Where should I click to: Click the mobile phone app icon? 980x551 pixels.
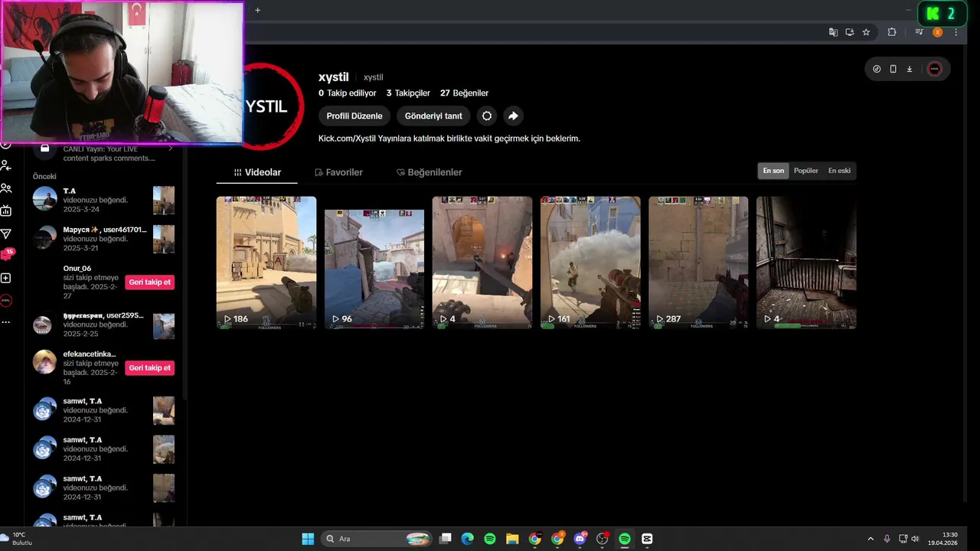pyautogui.click(x=893, y=69)
